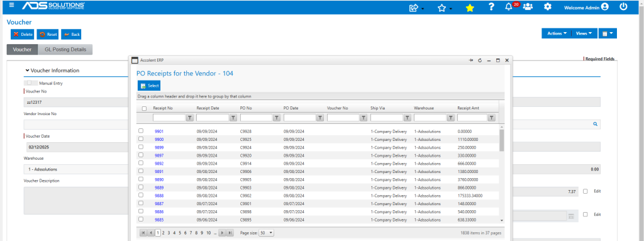644x241 pixels.
Task: Open the Page size dropdown
Action: pos(266,233)
